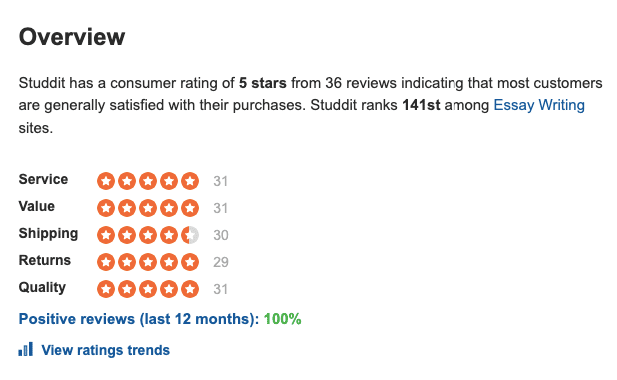Image resolution: width=617 pixels, height=380 pixels.
Task: Open the Essay Writing category link
Action: click(x=539, y=105)
